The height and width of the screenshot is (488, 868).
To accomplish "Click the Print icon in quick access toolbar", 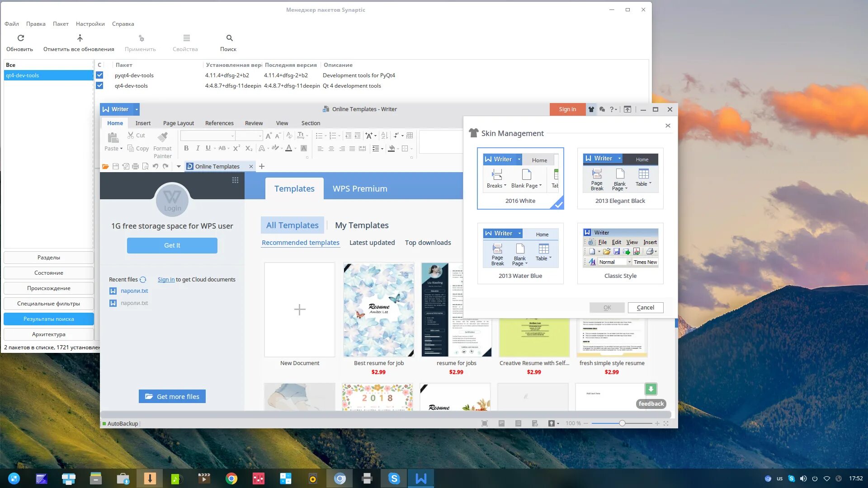I will click(x=135, y=166).
